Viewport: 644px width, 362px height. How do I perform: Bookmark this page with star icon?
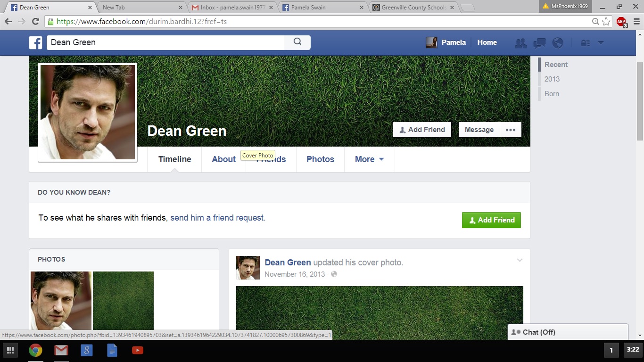(x=606, y=22)
